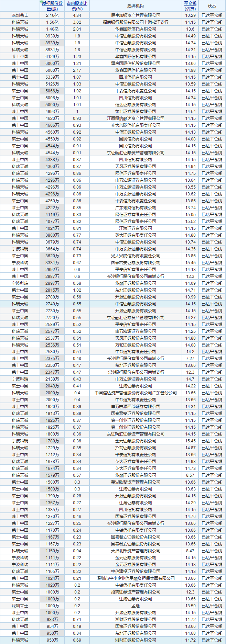Select the 13.6 liquidation price cell
Viewport: 226px width, 644px height.
(x=190, y=29)
